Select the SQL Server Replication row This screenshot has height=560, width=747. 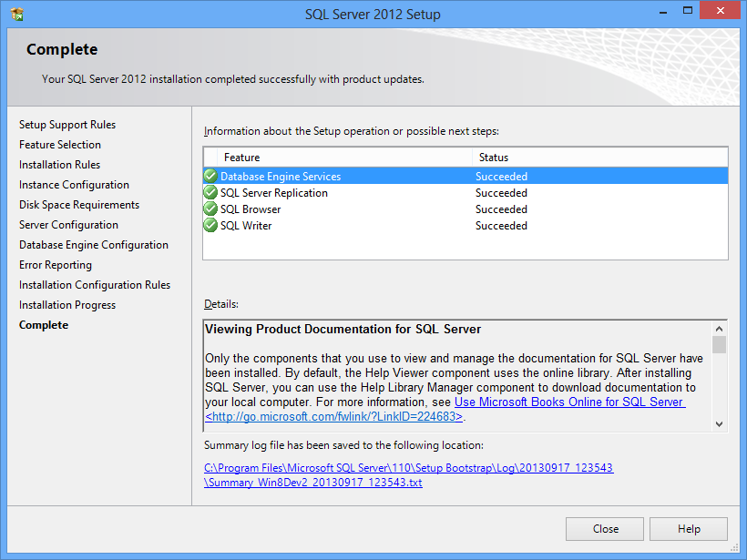466,193
